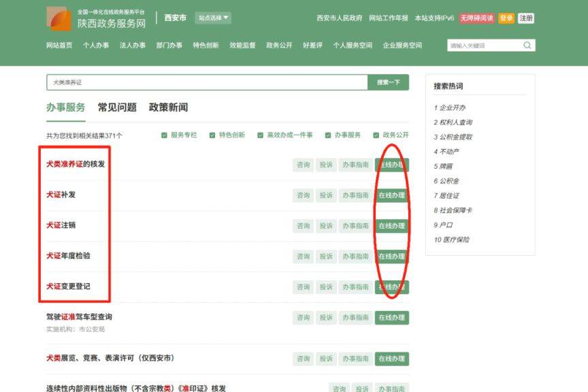Screen dimensions: 588x392
Task: Switch to the 常见问题 tab
Action: click(117, 108)
